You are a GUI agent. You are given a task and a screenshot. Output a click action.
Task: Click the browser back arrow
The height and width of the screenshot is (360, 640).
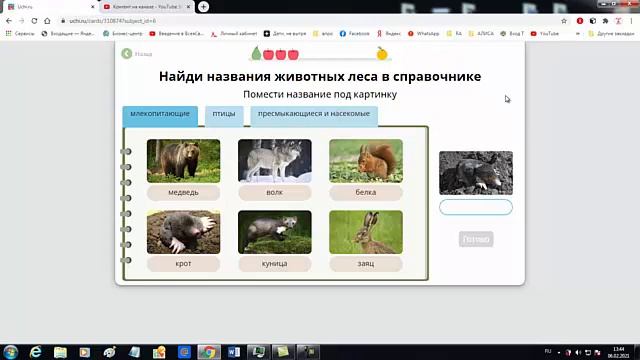tap(9, 21)
